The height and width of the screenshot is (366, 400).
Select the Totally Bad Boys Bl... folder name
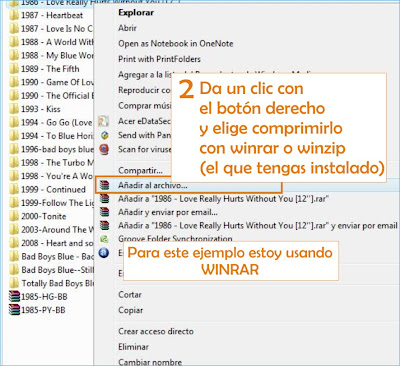(x=57, y=283)
